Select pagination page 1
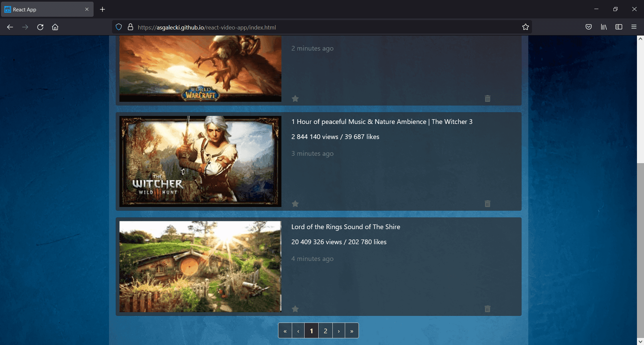 [x=312, y=331]
